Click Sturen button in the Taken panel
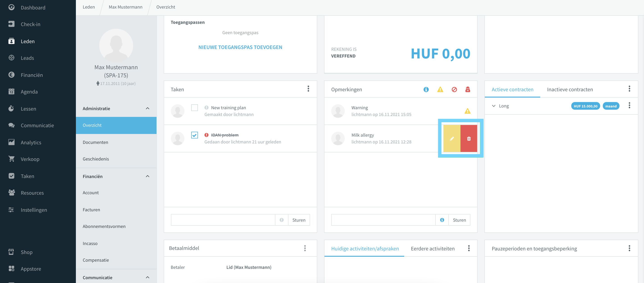The height and width of the screenshot is (283, 644). [x=299, y=220]
